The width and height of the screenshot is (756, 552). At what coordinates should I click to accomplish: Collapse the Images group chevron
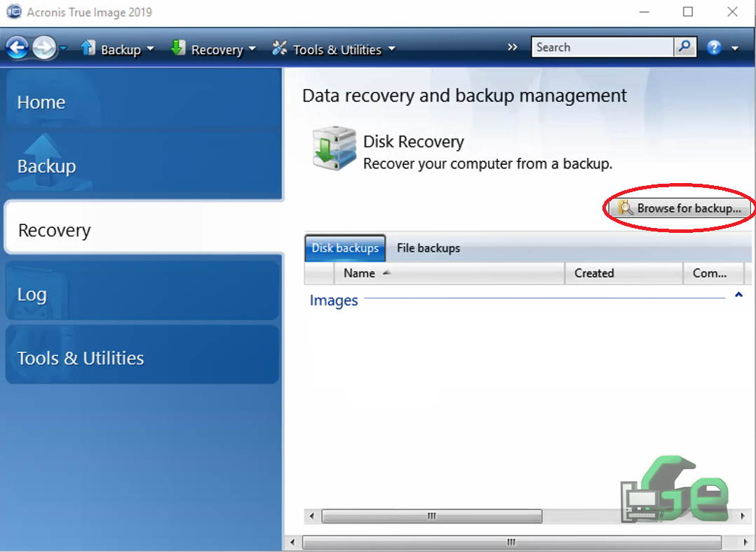click(738, 295)
